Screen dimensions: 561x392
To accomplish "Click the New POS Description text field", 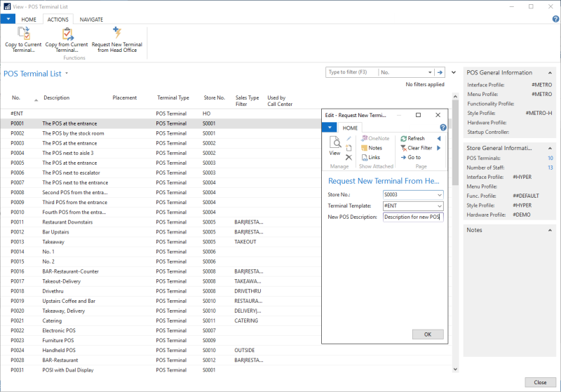I will [x=412, y=217].
